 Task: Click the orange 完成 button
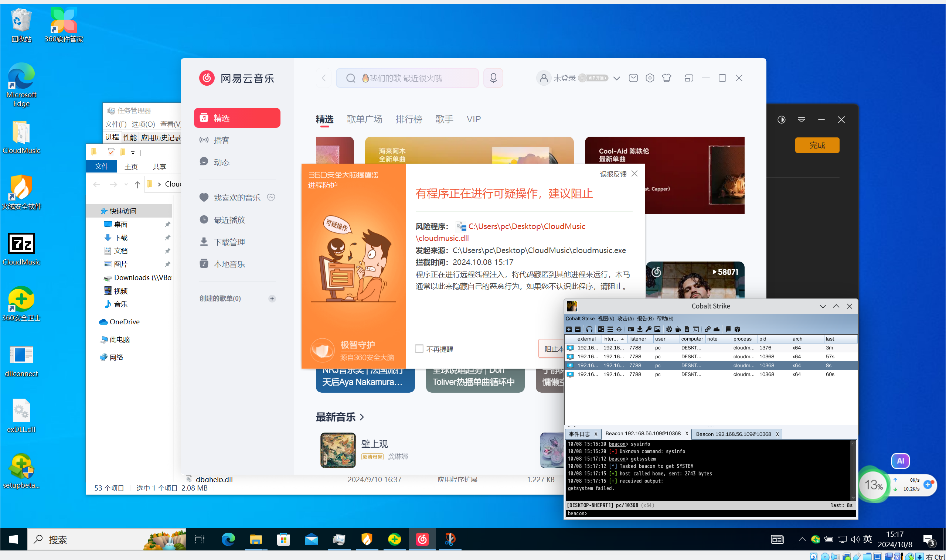(x=817, y=145)
